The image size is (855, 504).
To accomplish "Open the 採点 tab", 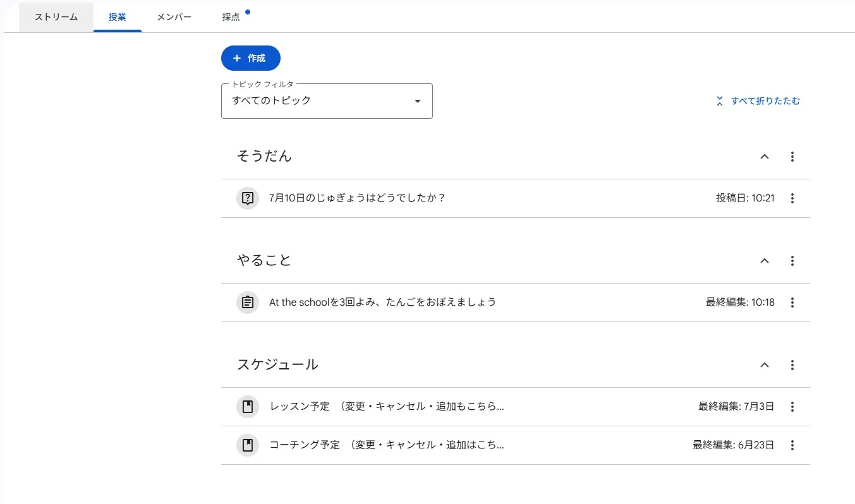I will (231, 17).
